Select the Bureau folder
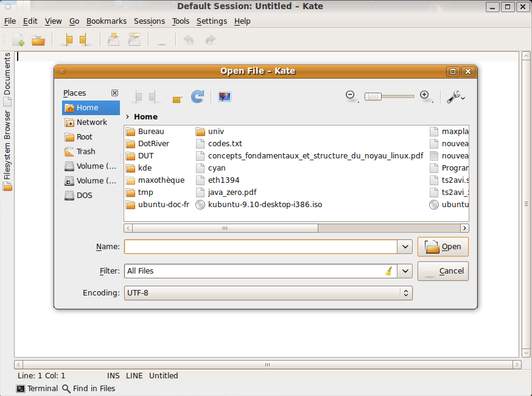532x396 pixels. (x=145, y=132)
